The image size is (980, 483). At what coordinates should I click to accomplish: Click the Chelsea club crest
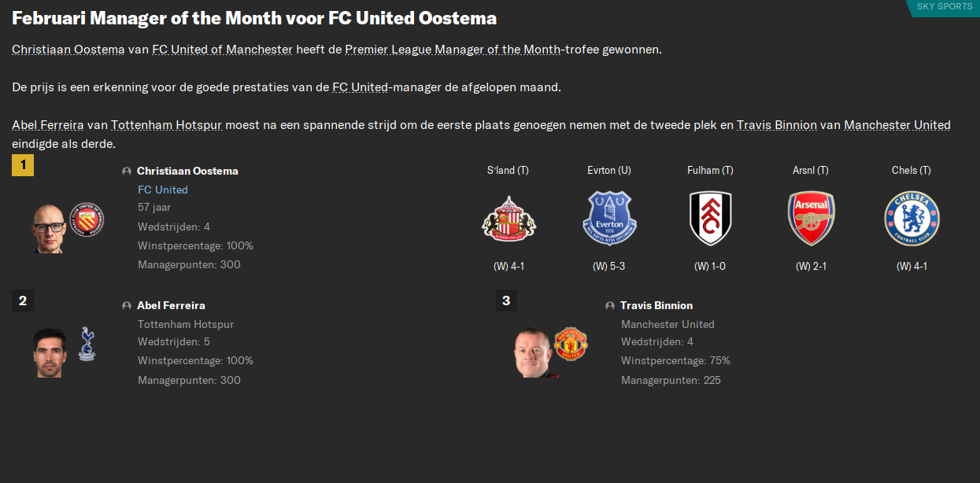click(x=912, y=218)
